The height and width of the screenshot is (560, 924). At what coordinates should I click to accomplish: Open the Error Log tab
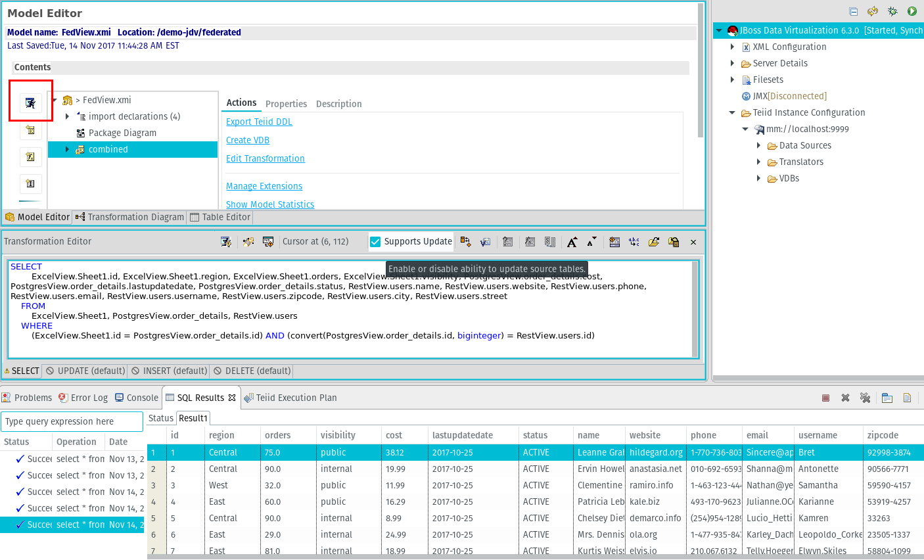click(83, 398)
